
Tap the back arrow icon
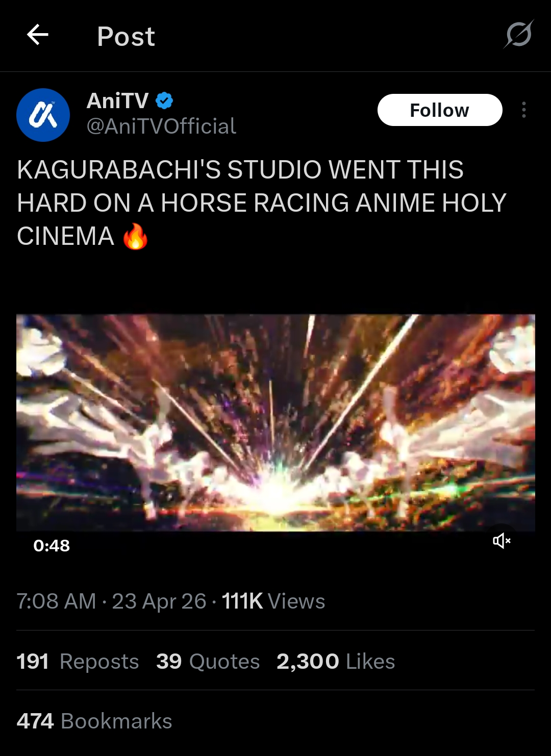[37, 35]
